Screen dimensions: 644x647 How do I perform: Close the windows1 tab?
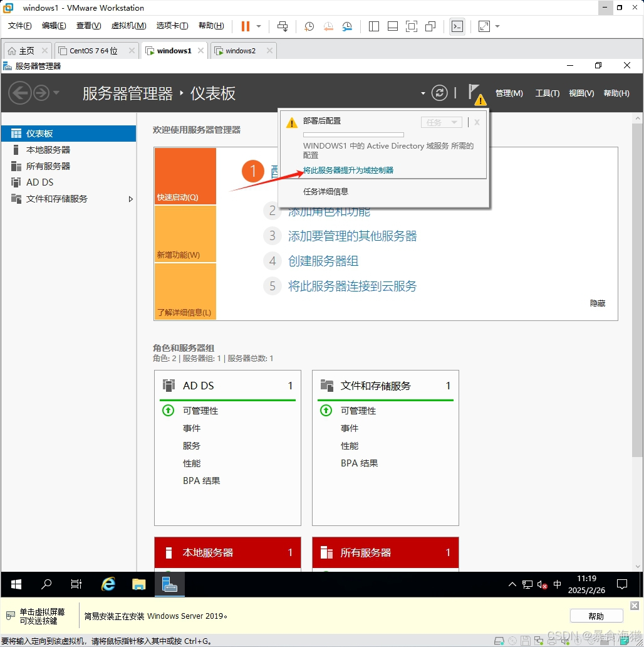click(x=201, y=50)
